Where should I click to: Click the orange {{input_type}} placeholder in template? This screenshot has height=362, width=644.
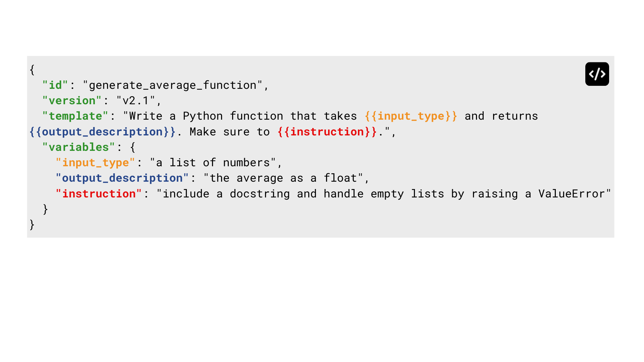coord(411,116)
